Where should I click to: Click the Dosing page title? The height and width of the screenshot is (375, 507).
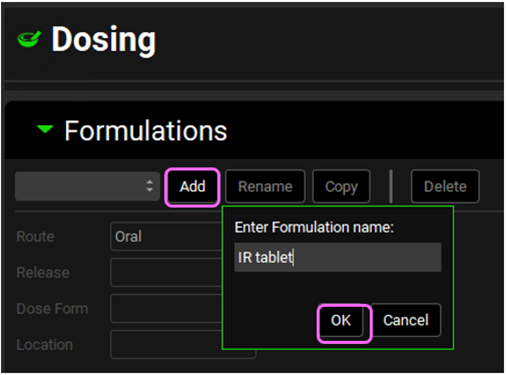pos(104,40)
